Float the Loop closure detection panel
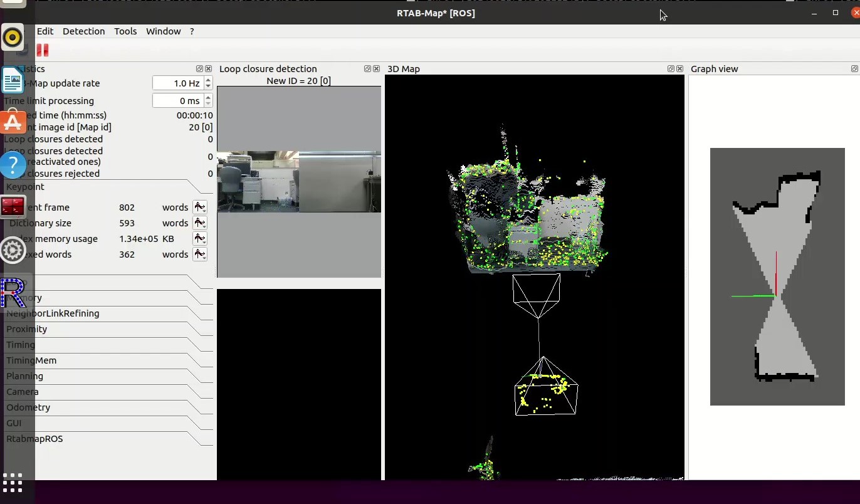The image size is (860, 504). [x=367, y=69]
